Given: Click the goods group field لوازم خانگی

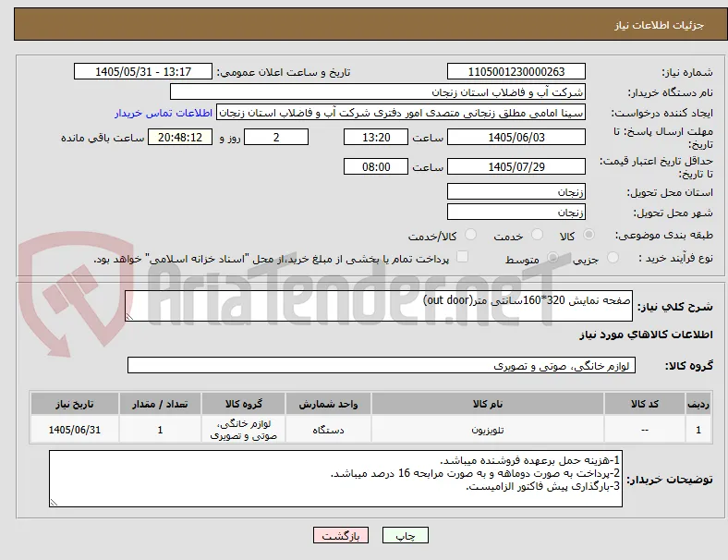Looking at the screenshot, I should click(382, 365).
